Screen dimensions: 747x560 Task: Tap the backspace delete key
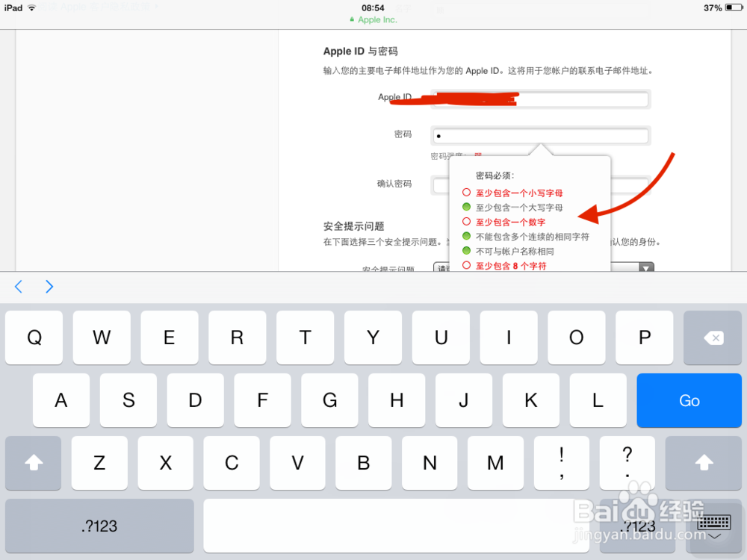click(712, 337)
